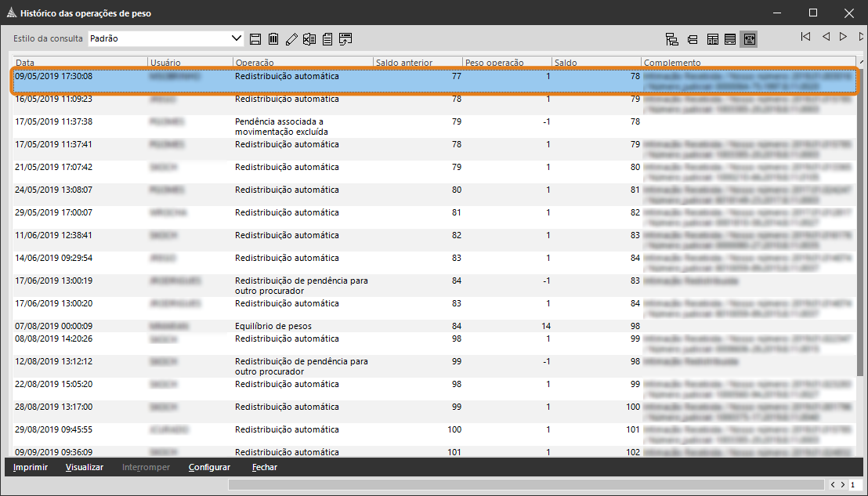Toggle the highlighted fit-columns-to-width button

point(749,38)
